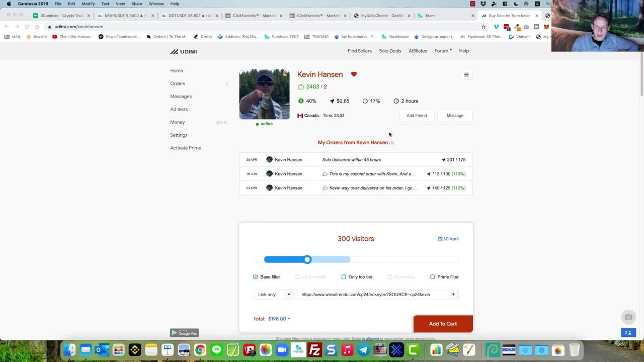The width and height of the screenshot is (644, 362).
Task: Bookmark this page with the star icon
Action: 484,27
